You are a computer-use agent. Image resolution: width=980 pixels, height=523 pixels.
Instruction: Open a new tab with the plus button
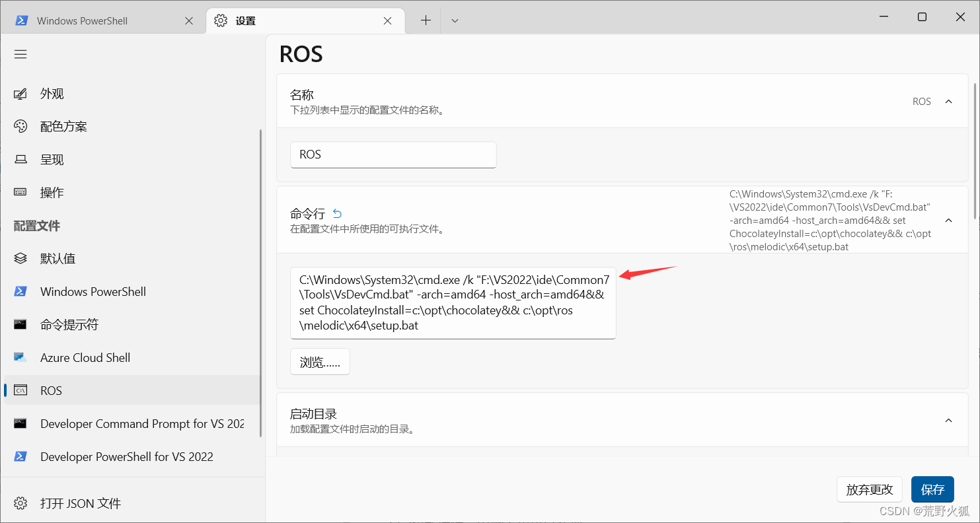coord(426,20)
